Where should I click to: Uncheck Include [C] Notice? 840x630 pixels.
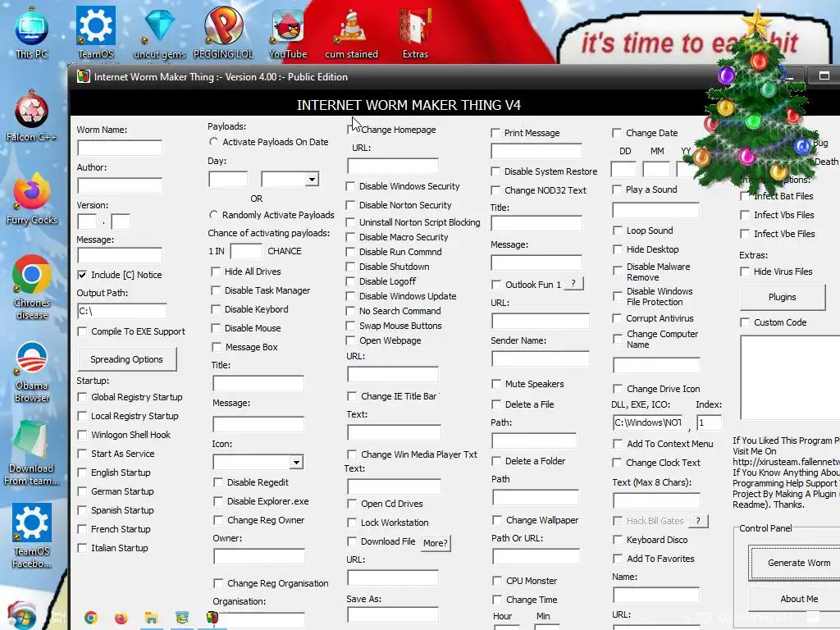click(x=82, y=275)
